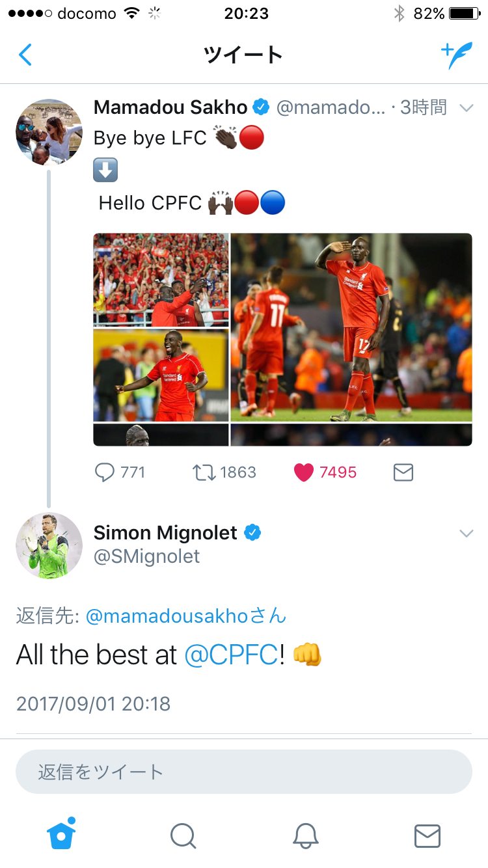This screenshot has width=488, height=868.
Task: Open the @mamadousakho reply-to link
Action: coord(176,616)
